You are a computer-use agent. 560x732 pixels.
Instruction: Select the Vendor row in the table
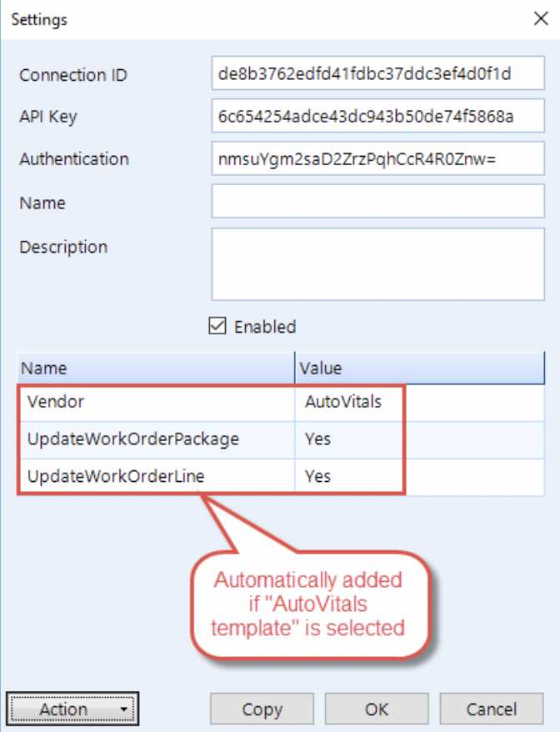point(125,402)
